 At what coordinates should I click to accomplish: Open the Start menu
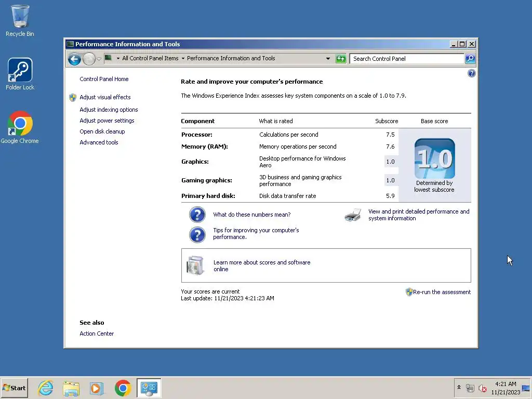[14, 388]
